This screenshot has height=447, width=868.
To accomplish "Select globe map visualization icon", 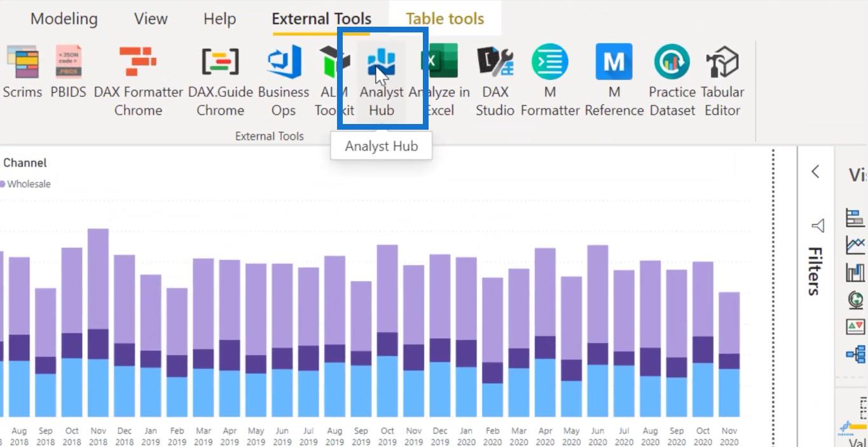I will click(855, 299).
